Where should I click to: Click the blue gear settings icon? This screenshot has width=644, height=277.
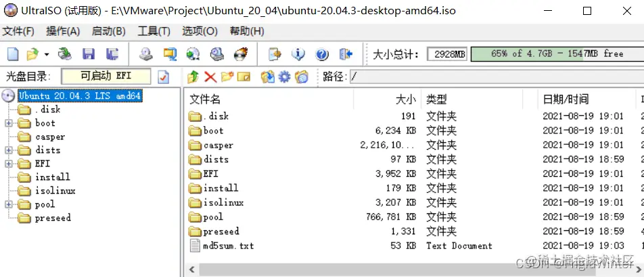pyautogui.click(x=284, y=77)
